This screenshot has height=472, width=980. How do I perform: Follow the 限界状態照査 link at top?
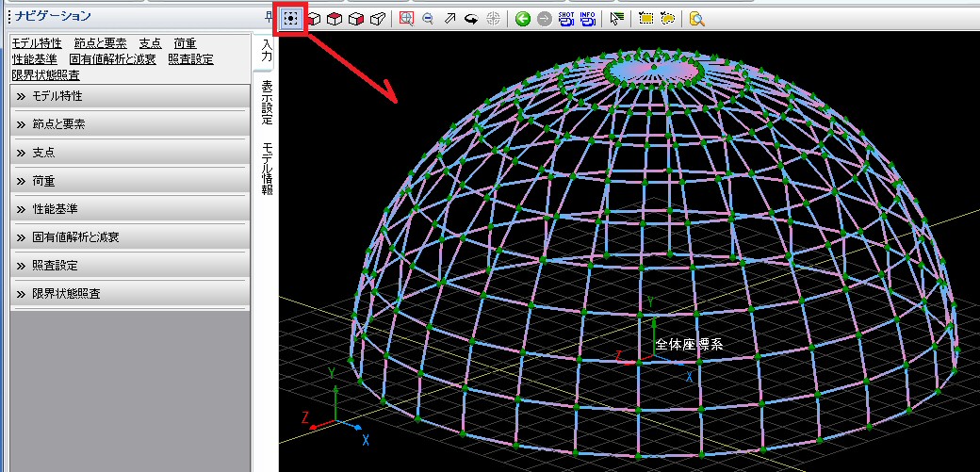(45, 75)
